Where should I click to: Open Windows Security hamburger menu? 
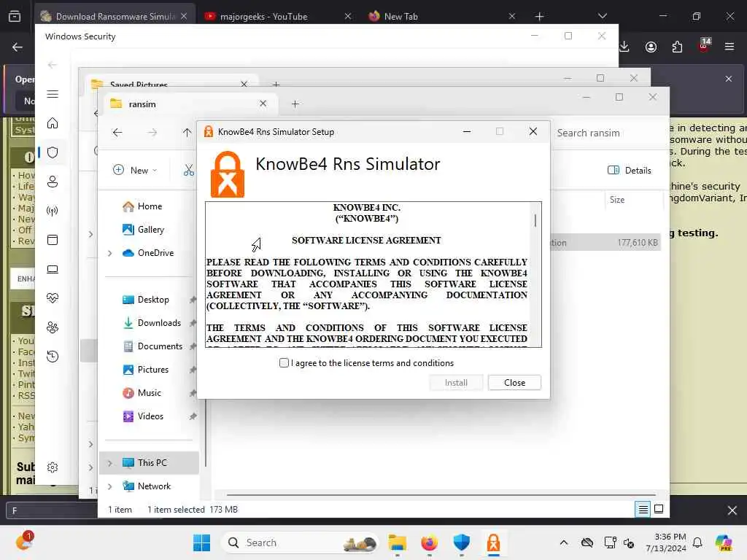coord(53,94)
